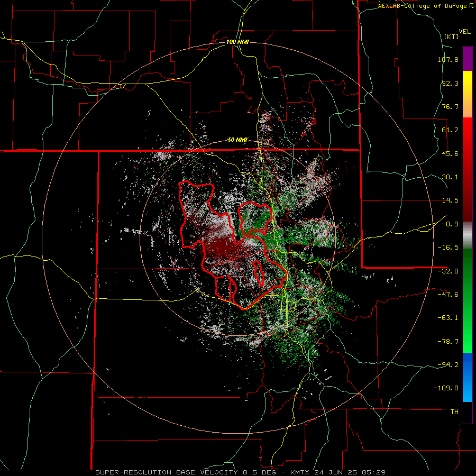
Task: Select the yellow-orange segment of the color bar
Action: point(467,94)
